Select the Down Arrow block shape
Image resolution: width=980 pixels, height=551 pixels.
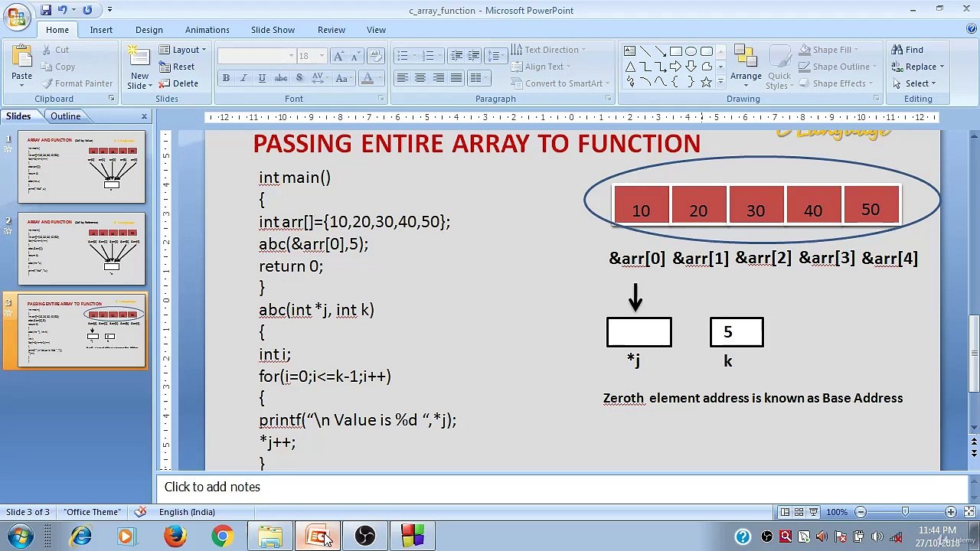point(691,67)
